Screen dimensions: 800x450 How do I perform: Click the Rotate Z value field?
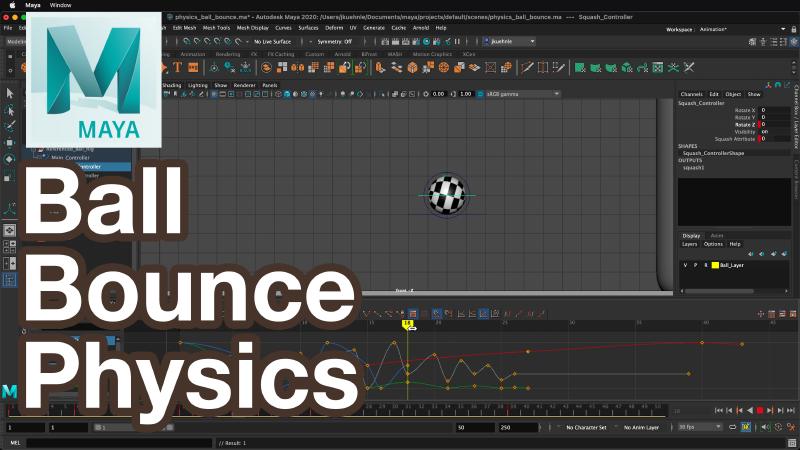point(774,124)
